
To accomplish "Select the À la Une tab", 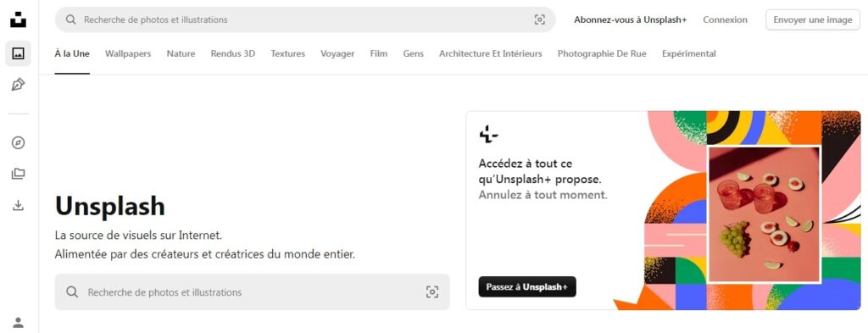I will click(72, 53).
